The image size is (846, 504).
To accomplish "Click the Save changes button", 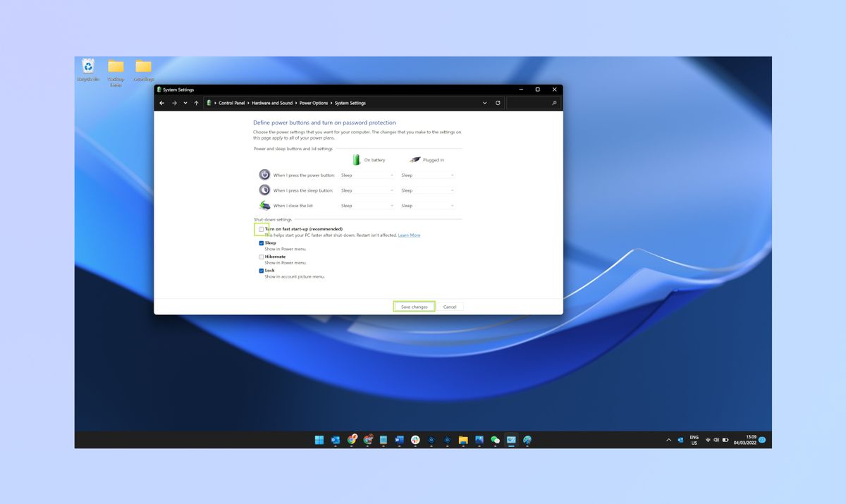I will (414, 306).
